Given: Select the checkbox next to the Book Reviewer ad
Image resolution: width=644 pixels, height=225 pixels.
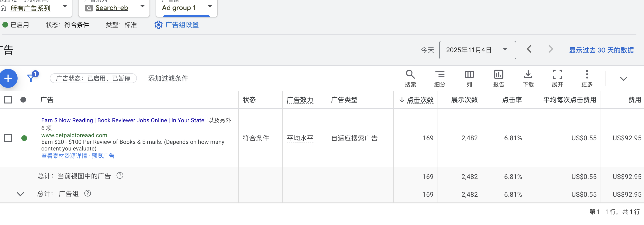Looking at the screenshot, I should [x=8, y=138].
